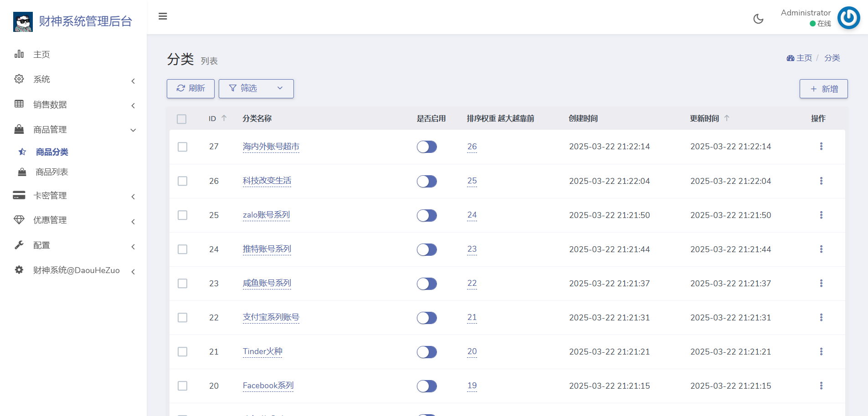Click the 刷新 refresh button

tap(190, 88)
